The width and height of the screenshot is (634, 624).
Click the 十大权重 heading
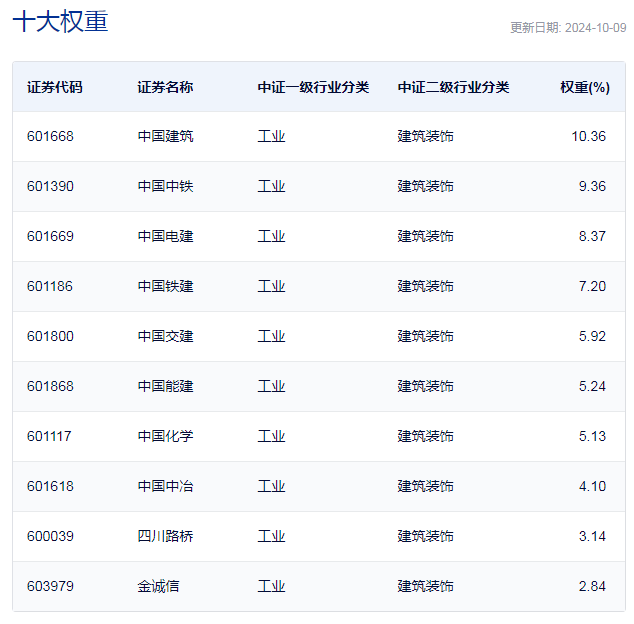click(x=60, y=21)
